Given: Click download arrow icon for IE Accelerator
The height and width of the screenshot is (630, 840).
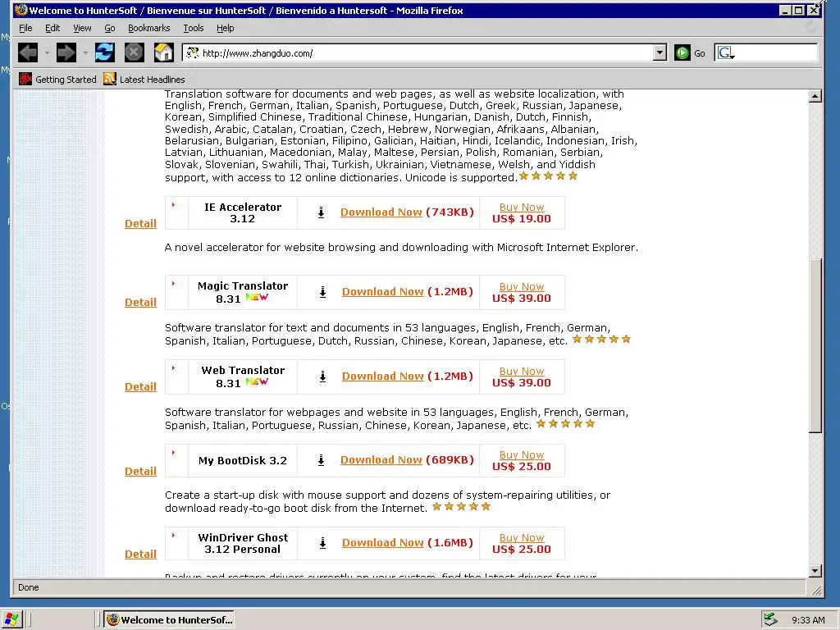Looking at the screenshot, I should pos(321,212).
